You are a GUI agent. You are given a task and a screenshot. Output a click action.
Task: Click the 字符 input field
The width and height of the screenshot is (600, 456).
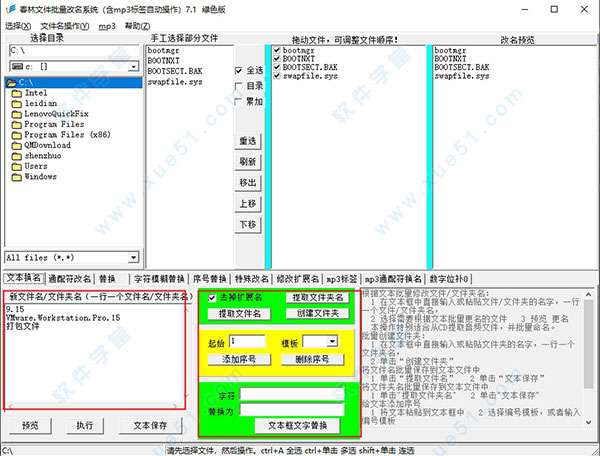[x=292, y=394]
